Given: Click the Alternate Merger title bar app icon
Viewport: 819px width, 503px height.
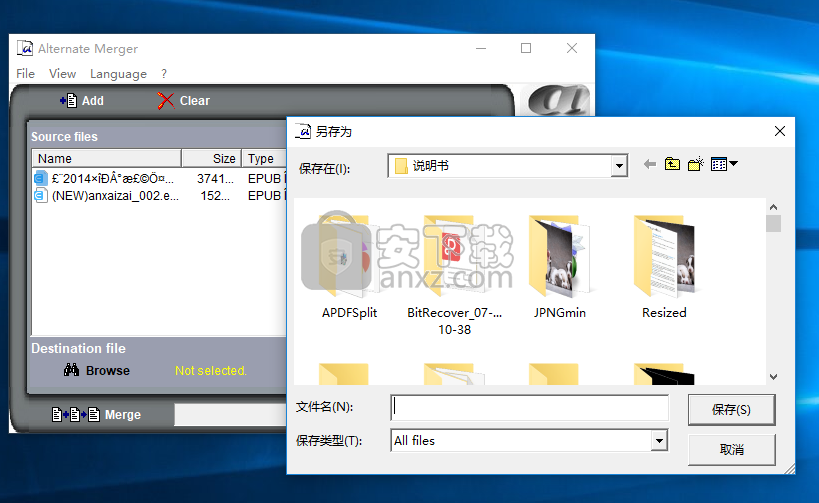Looking at the screenshot, I should (x=25, y=48).
